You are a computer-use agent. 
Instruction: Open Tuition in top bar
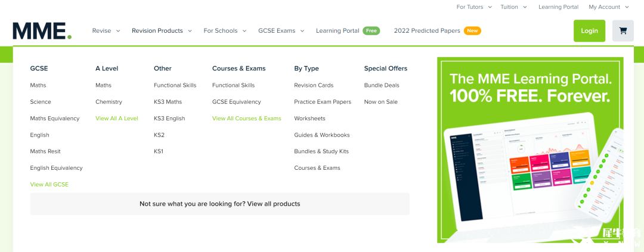point(509,7)
